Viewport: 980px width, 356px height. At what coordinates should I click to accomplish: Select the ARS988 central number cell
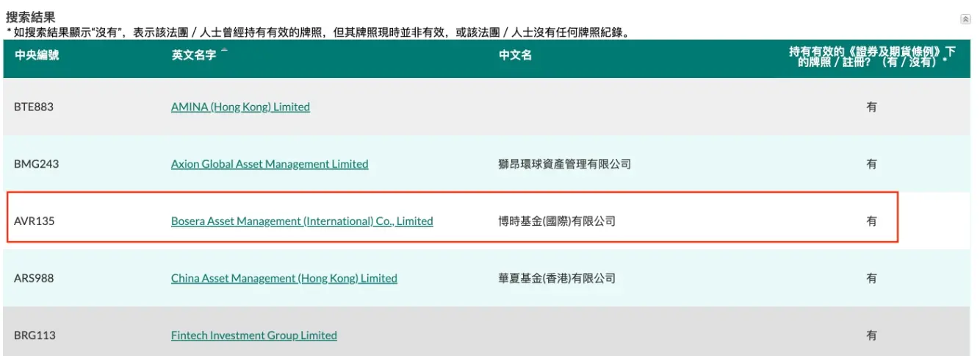click(34, 278)
